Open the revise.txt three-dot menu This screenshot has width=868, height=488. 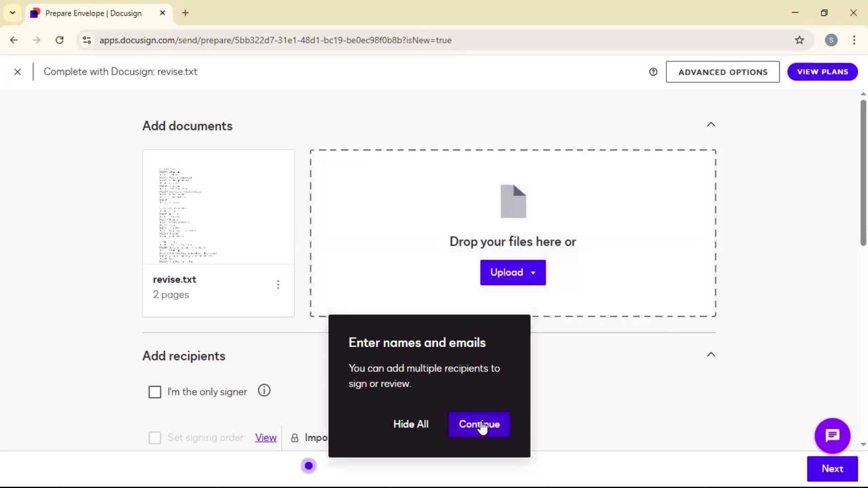tap(278, 285)
